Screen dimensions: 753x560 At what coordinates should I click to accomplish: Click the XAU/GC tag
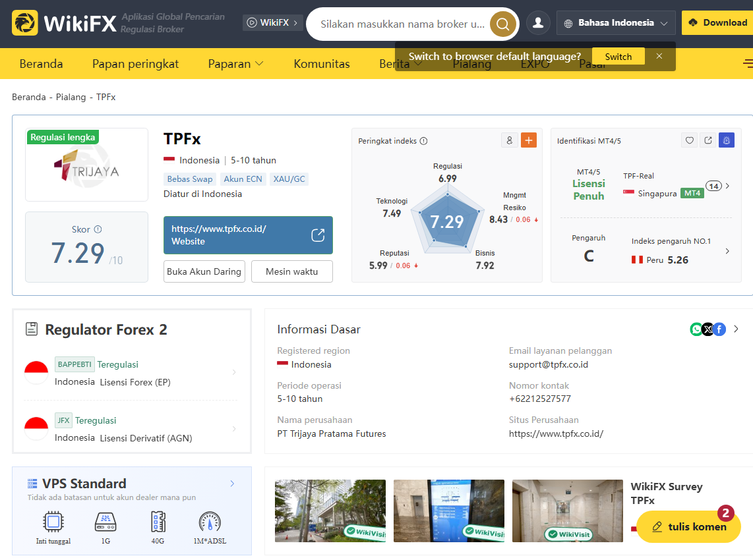tap(289, 179)
